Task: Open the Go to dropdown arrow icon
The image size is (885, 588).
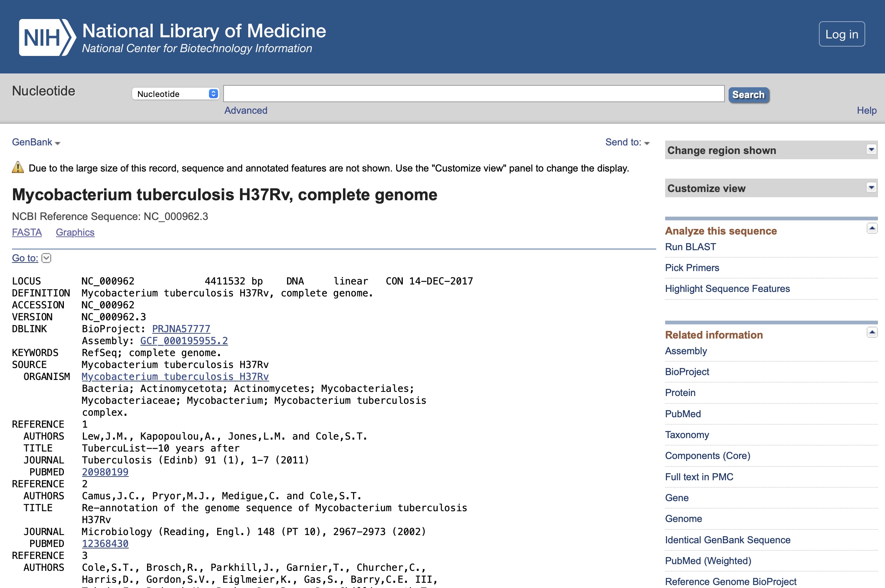Action: click(x=46, y=258)
